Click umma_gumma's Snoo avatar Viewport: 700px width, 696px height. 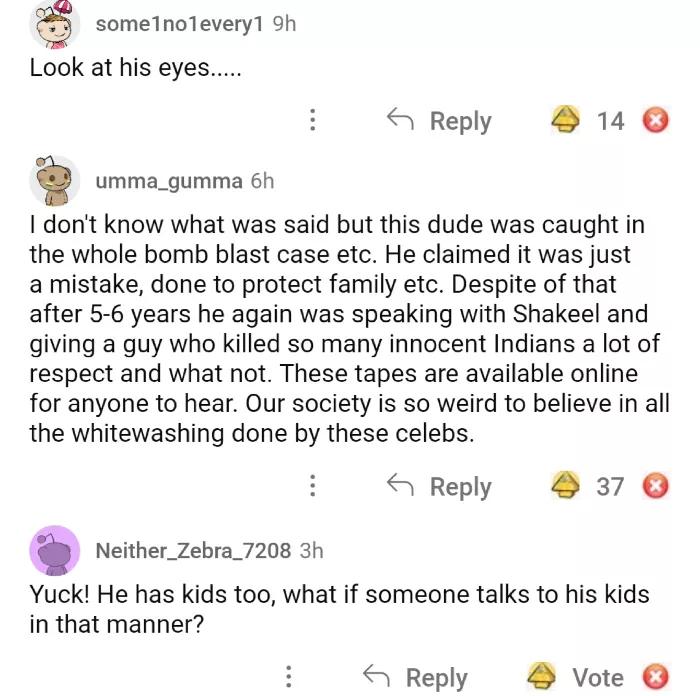(56, 181)
